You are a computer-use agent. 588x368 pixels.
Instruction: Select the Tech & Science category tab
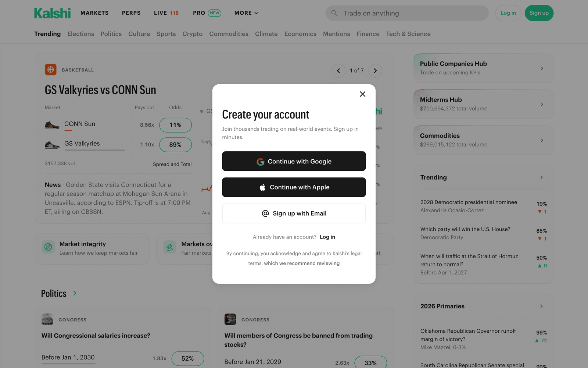[408, 34]
